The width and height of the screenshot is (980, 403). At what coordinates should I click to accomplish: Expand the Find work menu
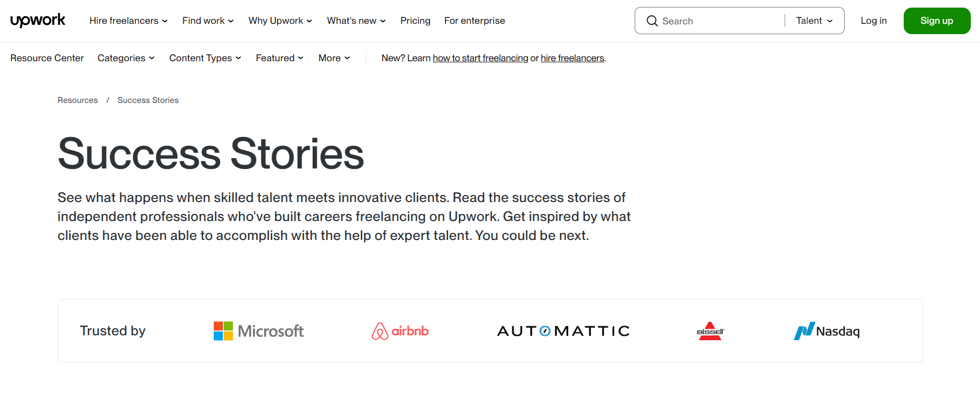coord(208,21)
